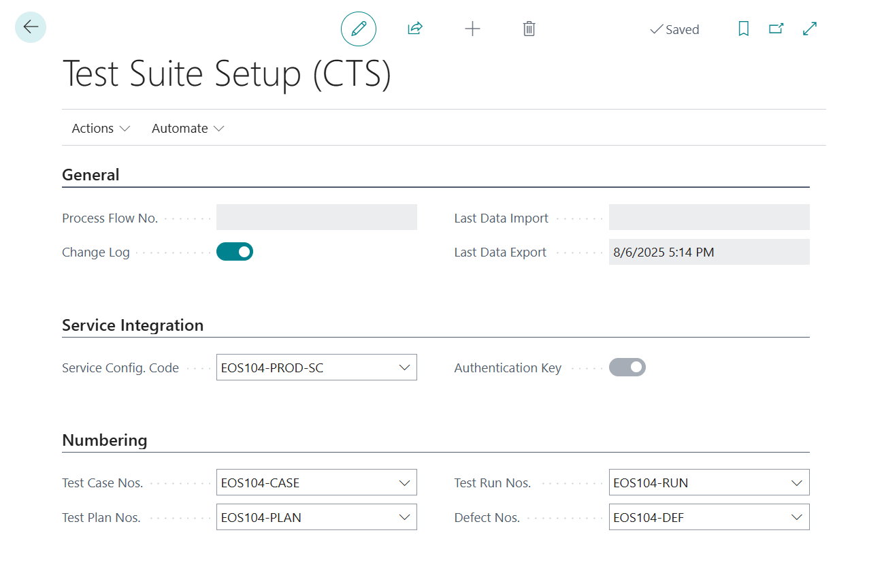Click the Authentication Key label

pos(508,368)
